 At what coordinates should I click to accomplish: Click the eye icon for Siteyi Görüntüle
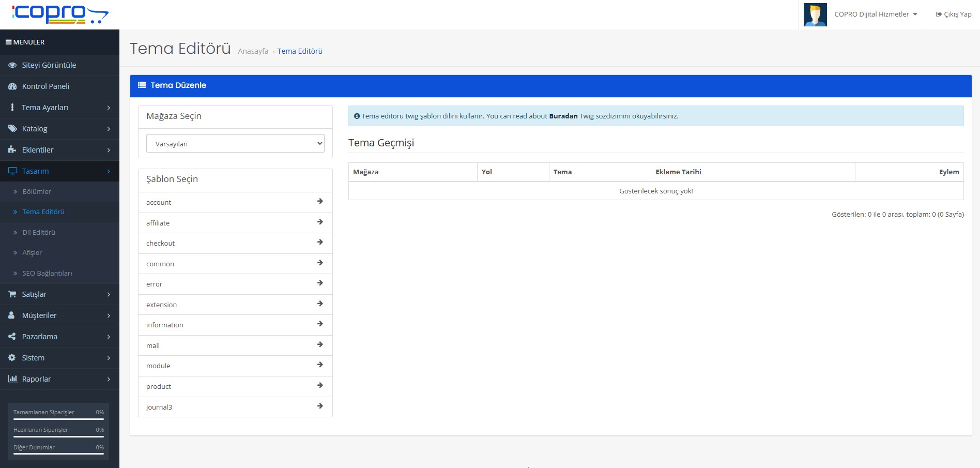point(12,65)
